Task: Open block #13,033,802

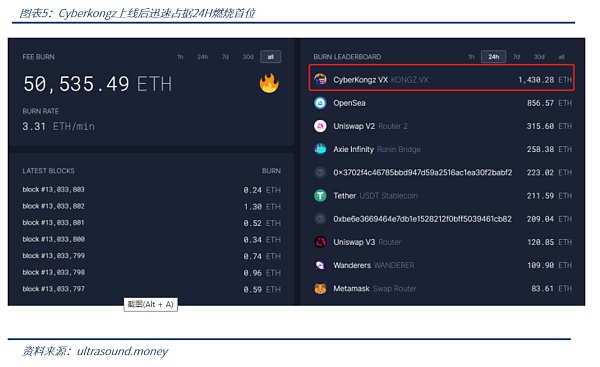Action: click(54, 206)
